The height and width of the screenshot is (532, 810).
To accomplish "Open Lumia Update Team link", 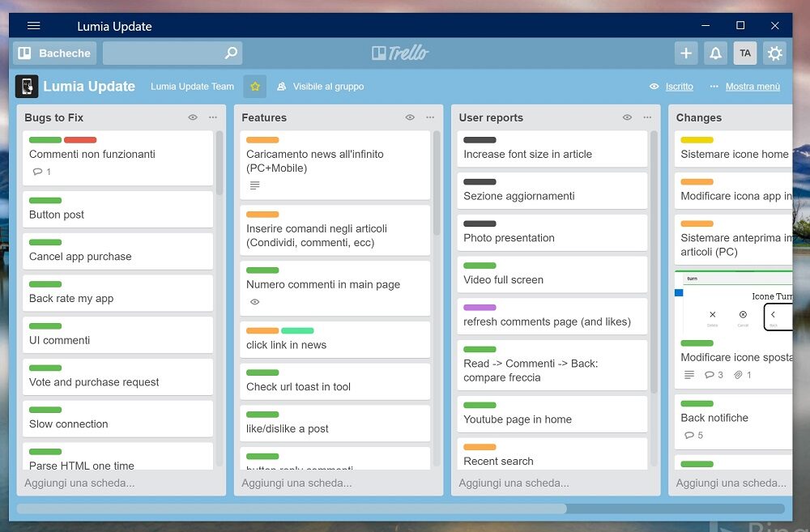I will [x=192, y=87].
